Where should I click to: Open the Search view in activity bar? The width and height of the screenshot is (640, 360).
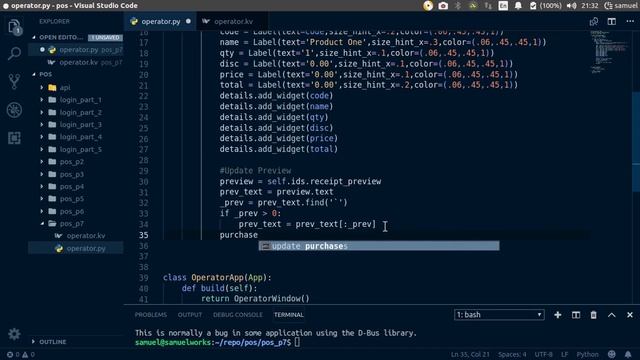point(14,53)
